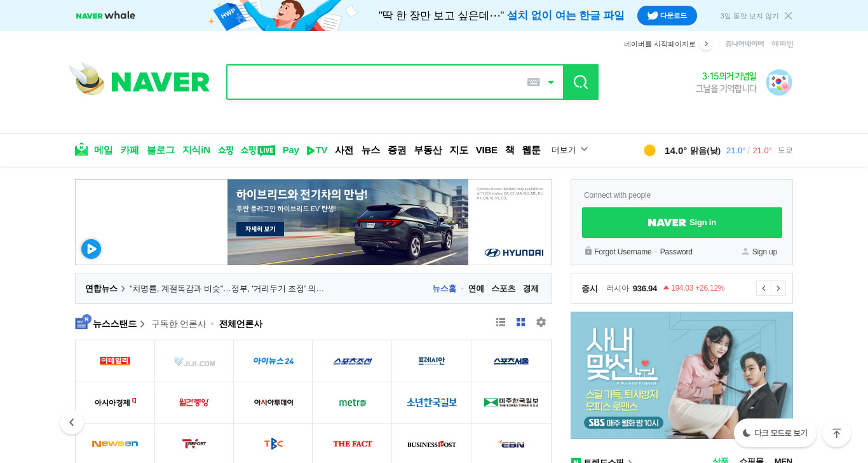Click the 스포츠조선 publisher logo
The image size is (868, 463).
[352, 361]
